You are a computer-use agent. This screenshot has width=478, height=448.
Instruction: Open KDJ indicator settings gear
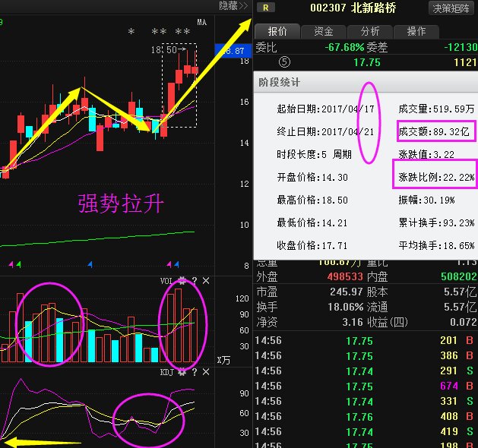(x=182, y=373)
